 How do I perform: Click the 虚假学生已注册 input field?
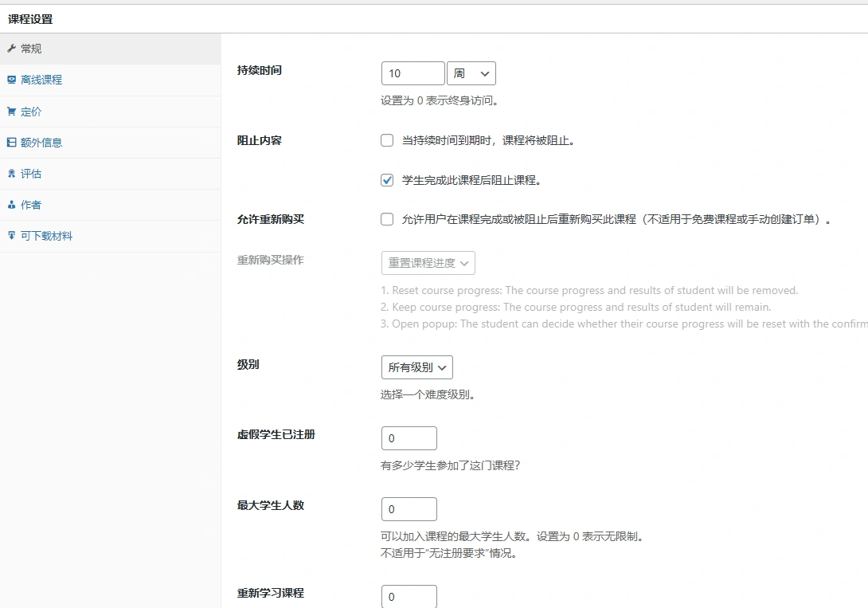[x=409, y=437]
